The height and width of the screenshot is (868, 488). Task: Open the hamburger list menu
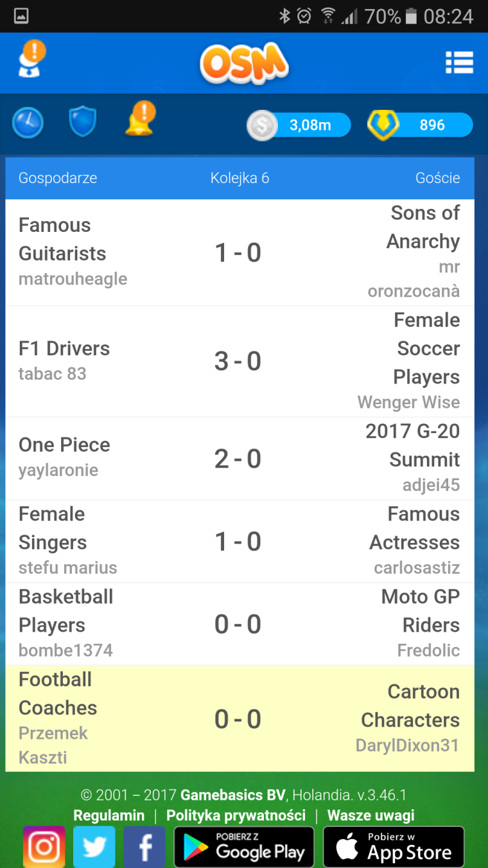click(x=459, y=63)
